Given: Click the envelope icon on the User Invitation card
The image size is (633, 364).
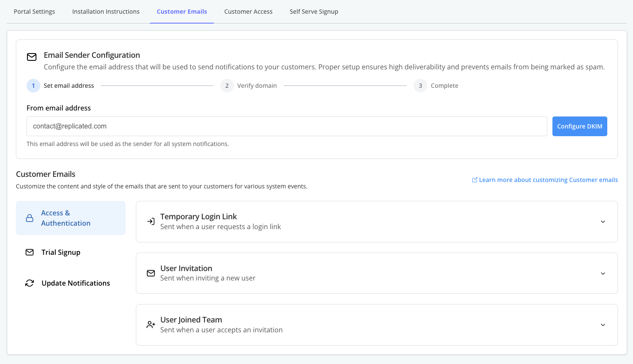Looking at the screenshot, I should tap(150, 273).
